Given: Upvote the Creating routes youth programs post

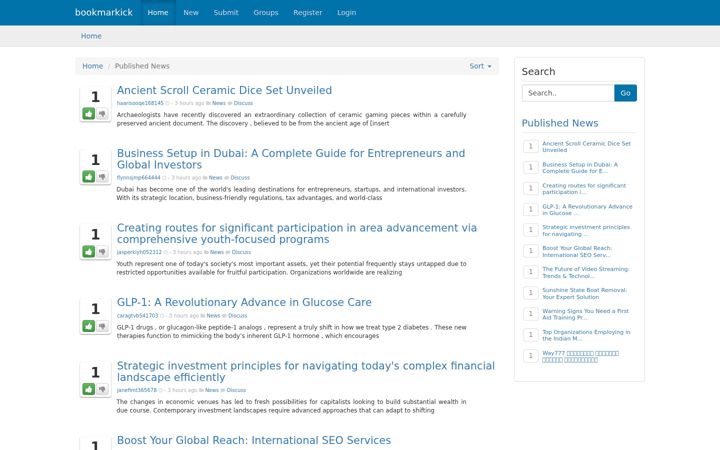Looking at the screenshot, I should (x=89, y=251).
